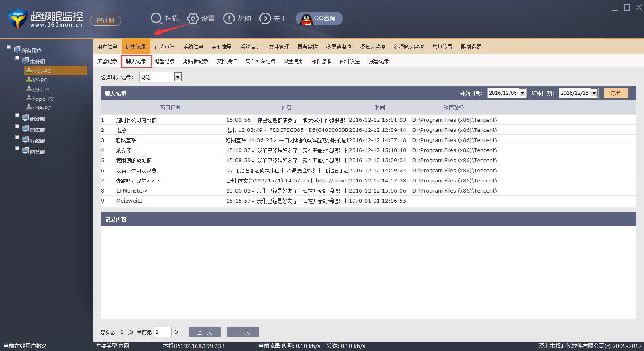Screen dimensions: 644x351
Task: Click the 行政部 group icon
Action: 26,140
